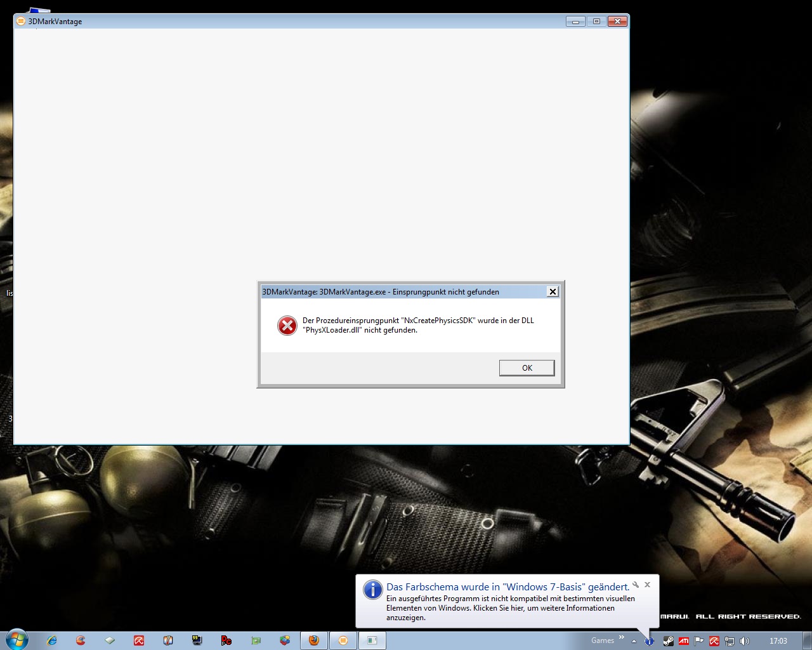
Task: Open Steam from the system tray
Action: coord(668,641)
